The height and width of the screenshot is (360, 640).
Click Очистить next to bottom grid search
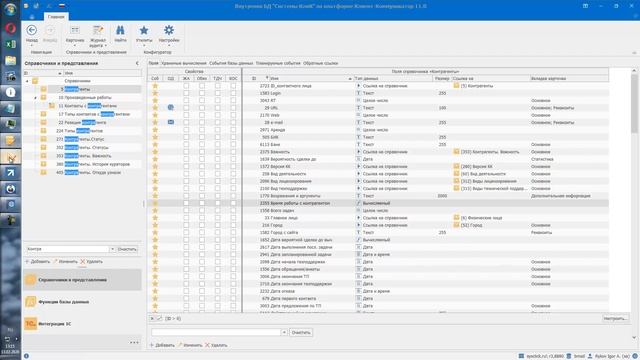[x=301, y=332]
